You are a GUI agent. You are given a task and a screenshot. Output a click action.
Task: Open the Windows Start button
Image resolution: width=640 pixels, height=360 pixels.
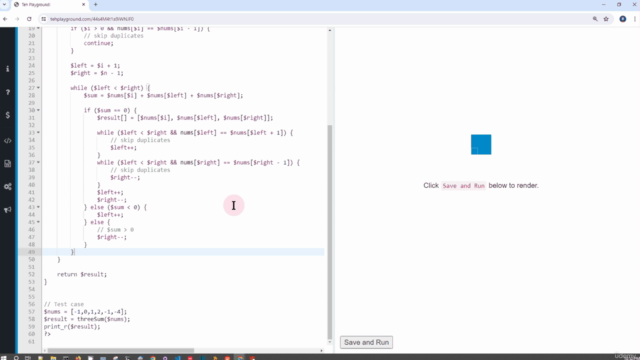click(4, 358)
